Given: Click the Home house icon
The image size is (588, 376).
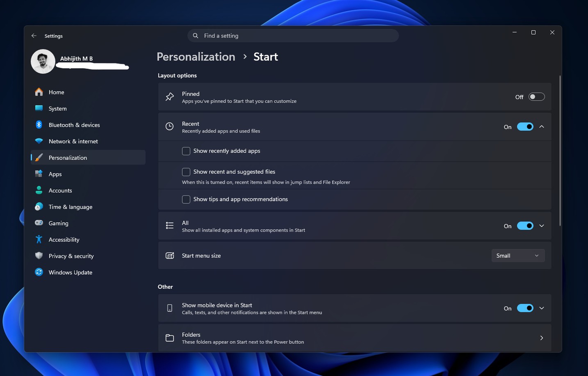Looking at the screenshot, I should 39,92.
